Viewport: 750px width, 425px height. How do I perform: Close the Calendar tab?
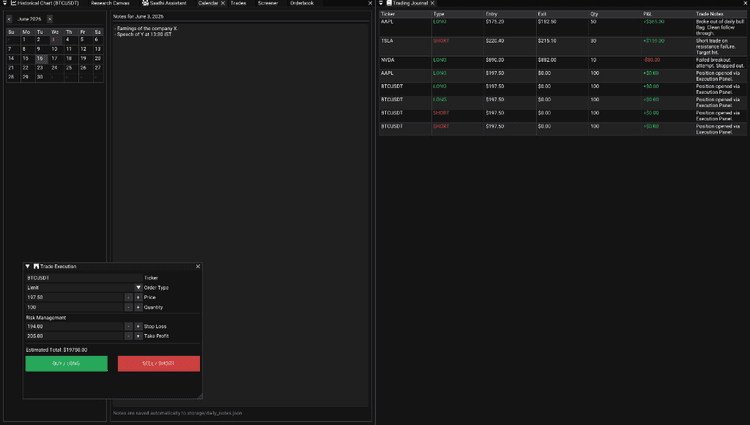(223, 3)
